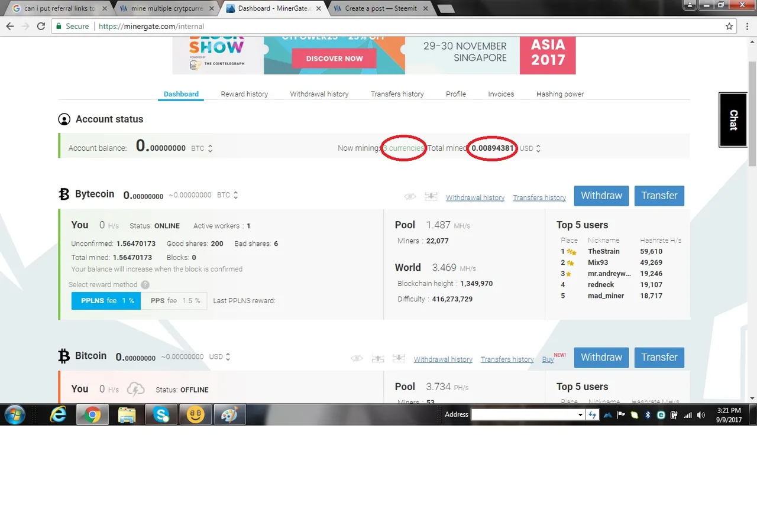Click the taskbar address refresh arrows button
This screenshot has height=532, width=757.
(592, 415)
